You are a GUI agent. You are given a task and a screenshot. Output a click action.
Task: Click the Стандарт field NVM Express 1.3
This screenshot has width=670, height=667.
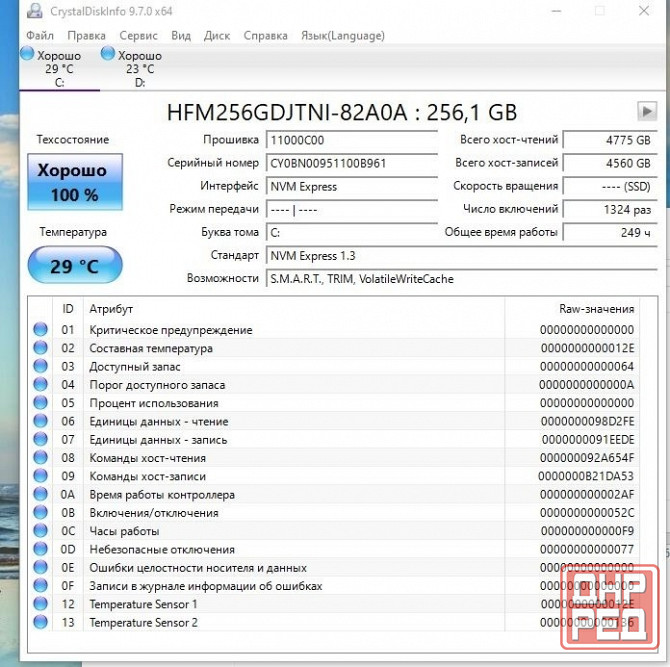(461, 256)
